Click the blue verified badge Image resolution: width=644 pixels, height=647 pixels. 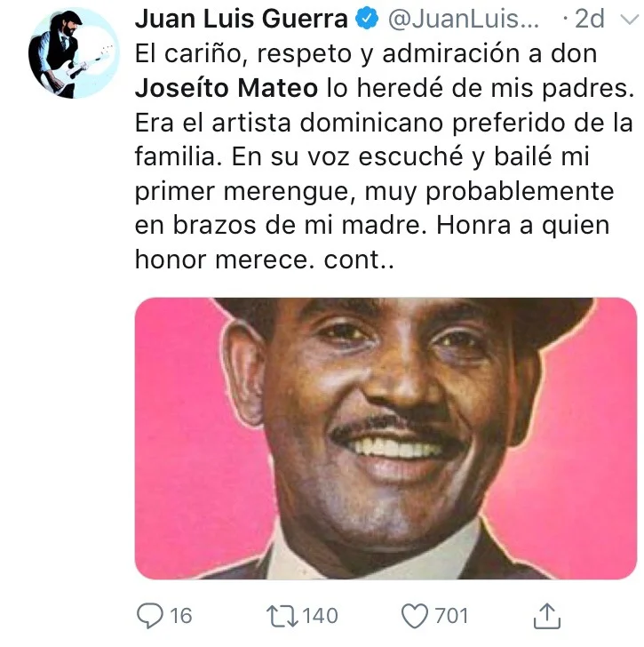click(367, 19)
